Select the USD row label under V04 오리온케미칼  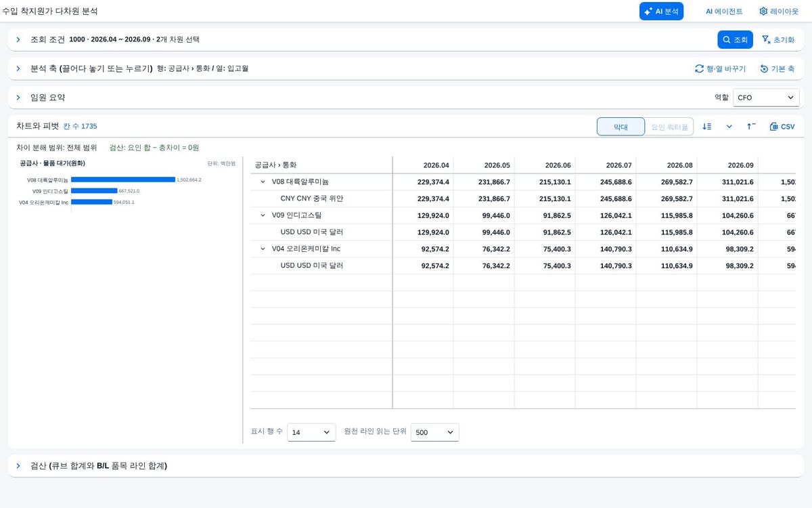(312, 266)
